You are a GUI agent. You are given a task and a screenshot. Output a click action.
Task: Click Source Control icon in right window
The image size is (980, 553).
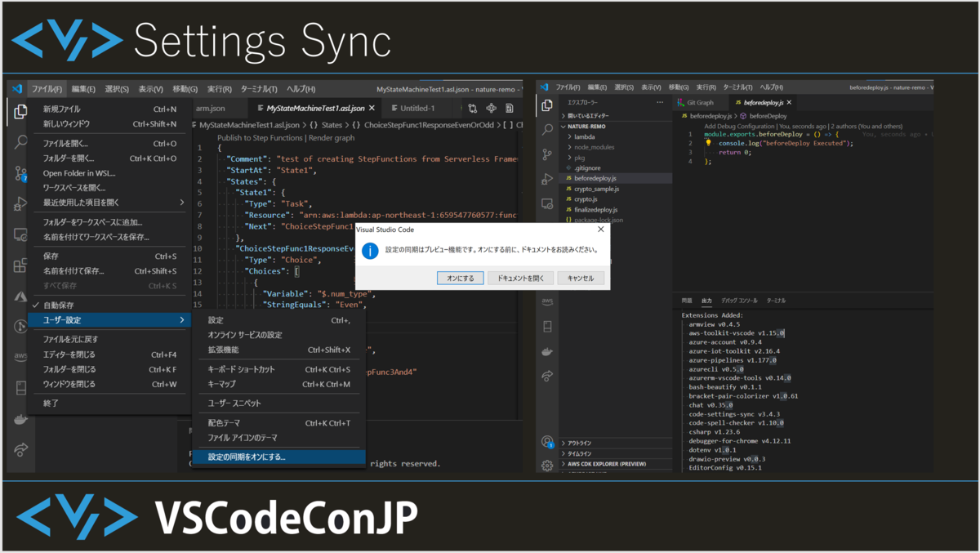pos(547,154)
